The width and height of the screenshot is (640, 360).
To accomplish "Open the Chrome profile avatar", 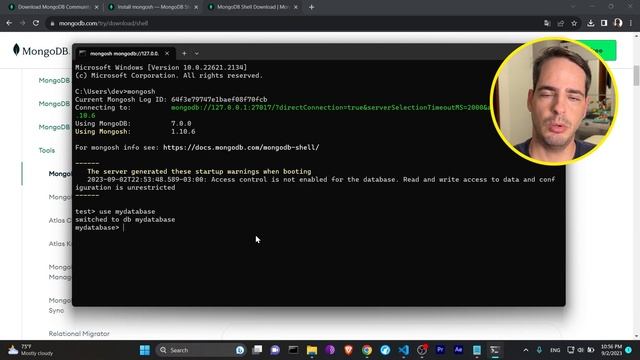I will [x=618, y=23].
